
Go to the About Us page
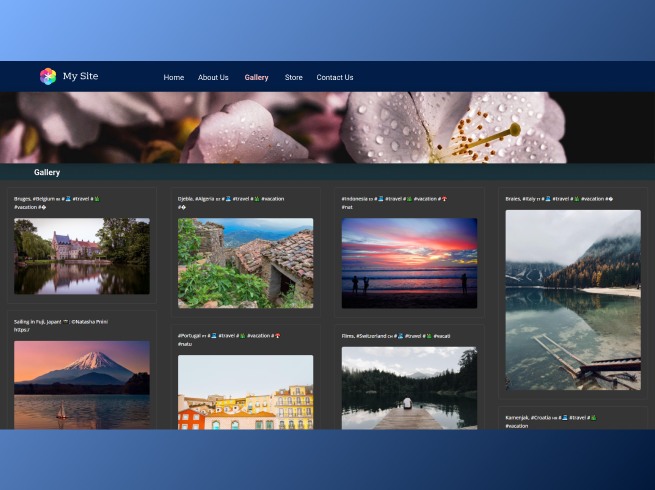(213, 77)
